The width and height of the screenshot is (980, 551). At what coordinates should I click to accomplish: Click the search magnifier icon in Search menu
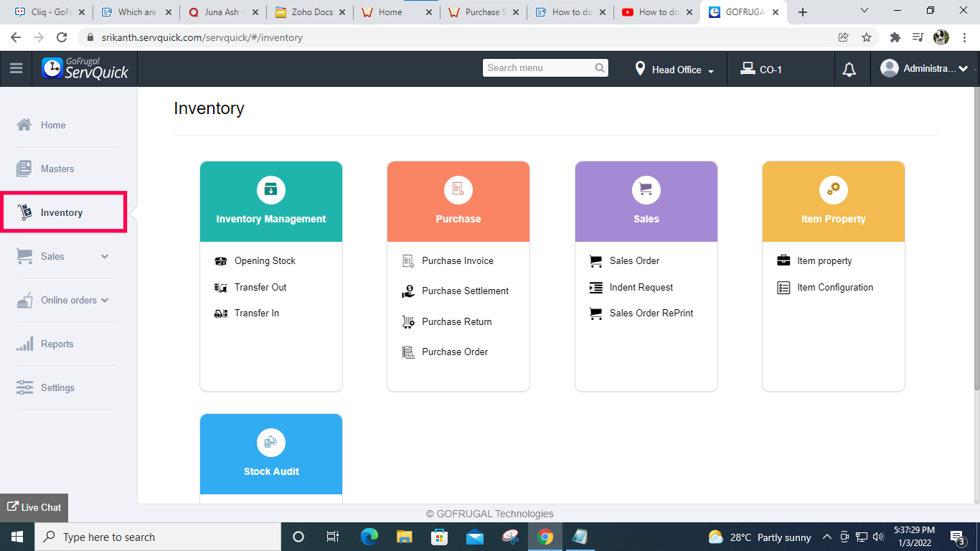pyautogui.click(x=600, y=68)
